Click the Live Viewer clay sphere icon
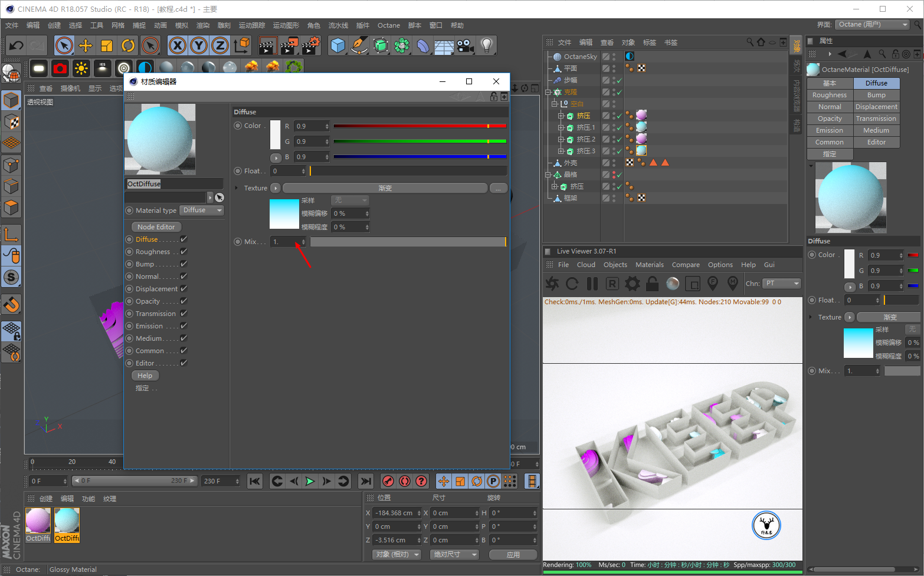Screen dimensions: 924x576 tap(673, 284)
